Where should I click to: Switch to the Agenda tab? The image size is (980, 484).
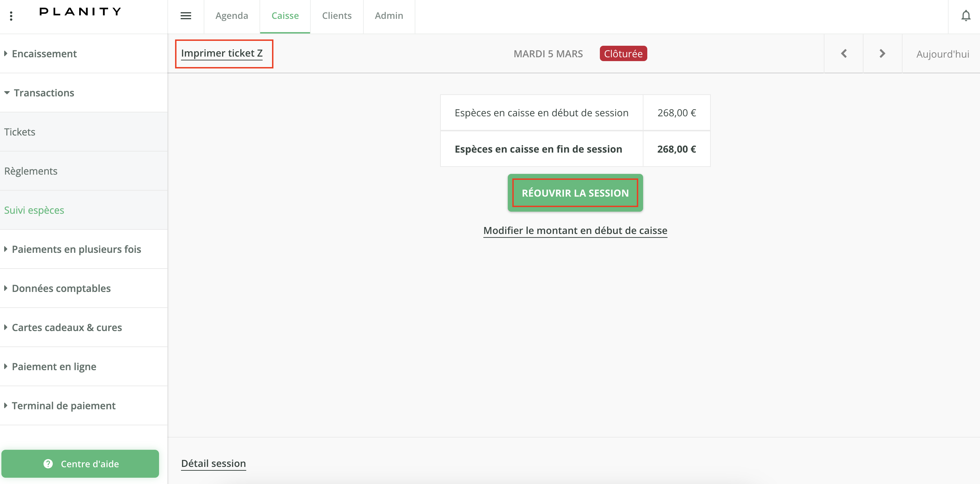click(231, 16)
